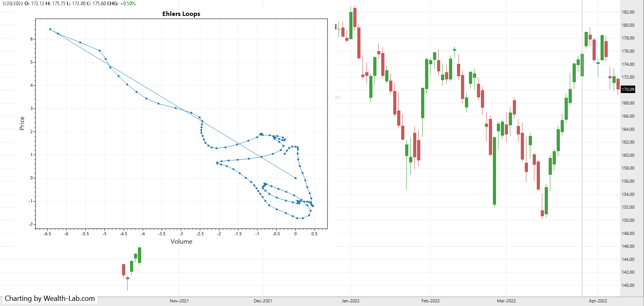Click the -1.5 Volume axis tick label
Viewport: 644px width, 306px height.
[238, 234]
